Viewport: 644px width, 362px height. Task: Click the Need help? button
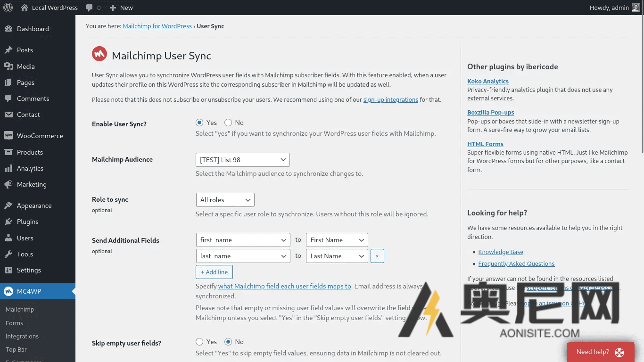(x=601, y=352)
